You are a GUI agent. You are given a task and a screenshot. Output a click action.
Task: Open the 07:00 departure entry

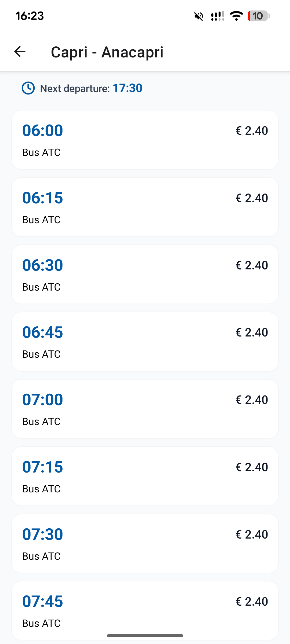coord(145,409)
